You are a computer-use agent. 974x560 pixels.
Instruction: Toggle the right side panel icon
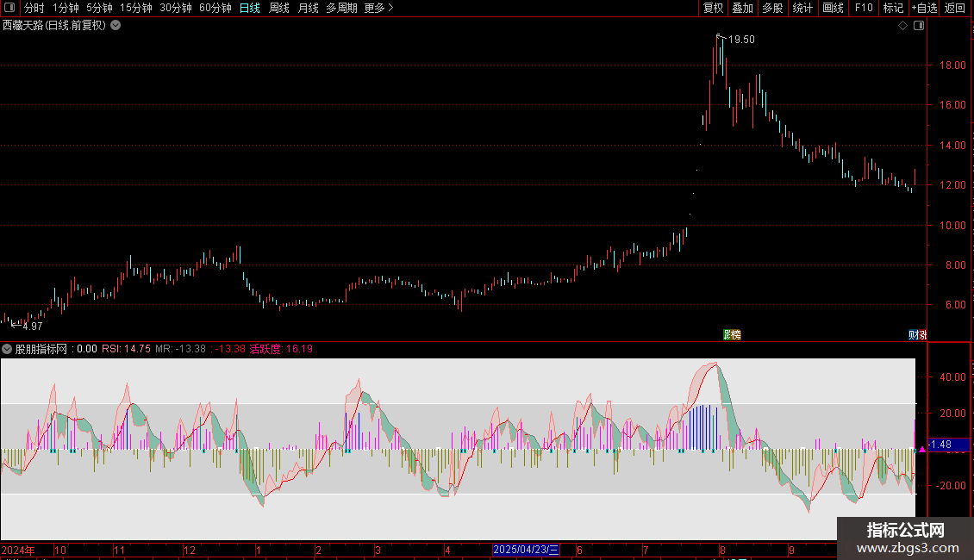click(919, 26)
